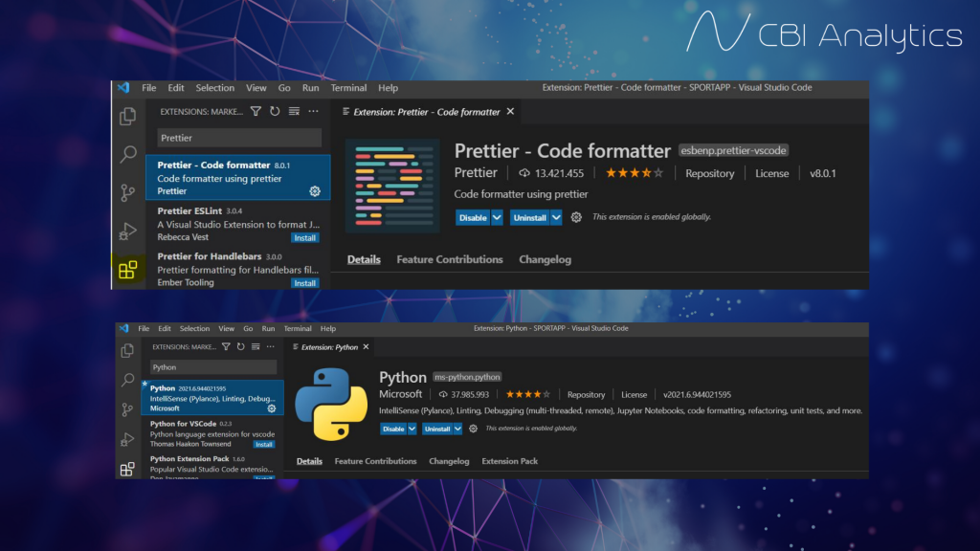This screenshot has height=551, width=980.
Task: Click the filter extensions icon in Prettier window
Action: pos(256,111)
